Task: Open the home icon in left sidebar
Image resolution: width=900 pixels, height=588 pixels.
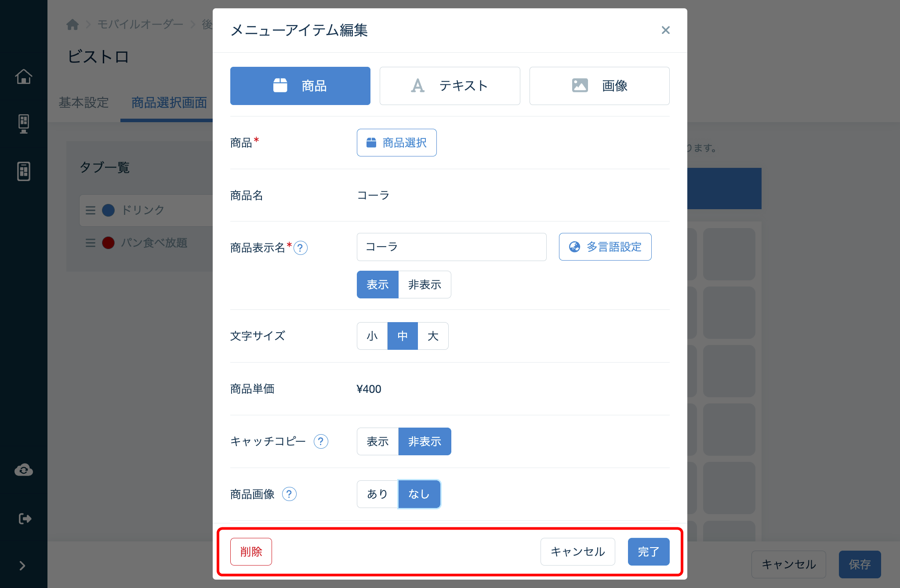Action: 24,76
